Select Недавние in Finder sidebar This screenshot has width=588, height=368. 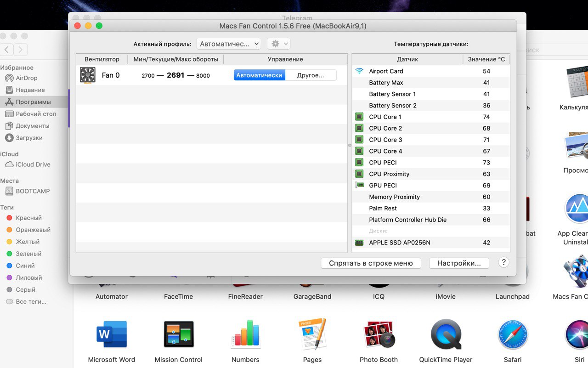pos(30,90)
